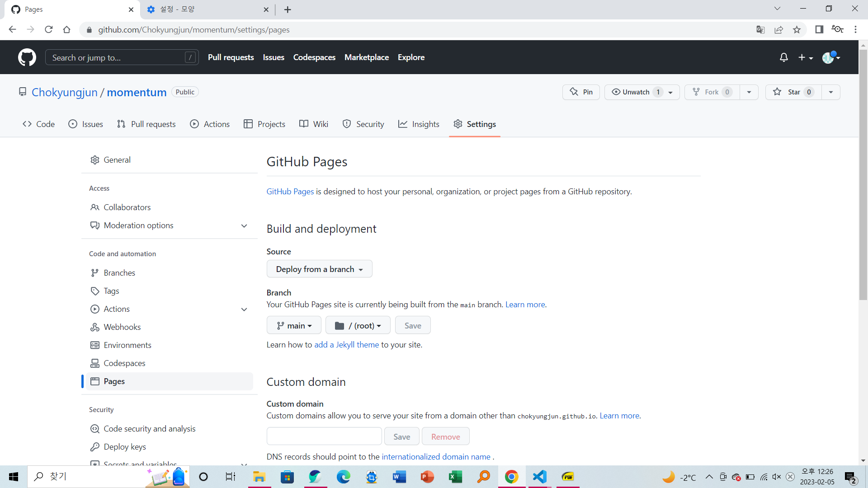Open the Unwatch dropdown
Viewport: 868px width, 488px height.
(642, 92)
